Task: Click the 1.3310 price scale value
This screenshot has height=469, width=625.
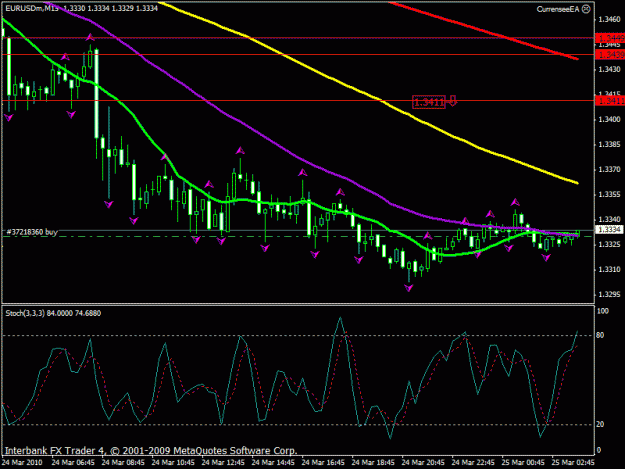Action: (x=609, y=269)
